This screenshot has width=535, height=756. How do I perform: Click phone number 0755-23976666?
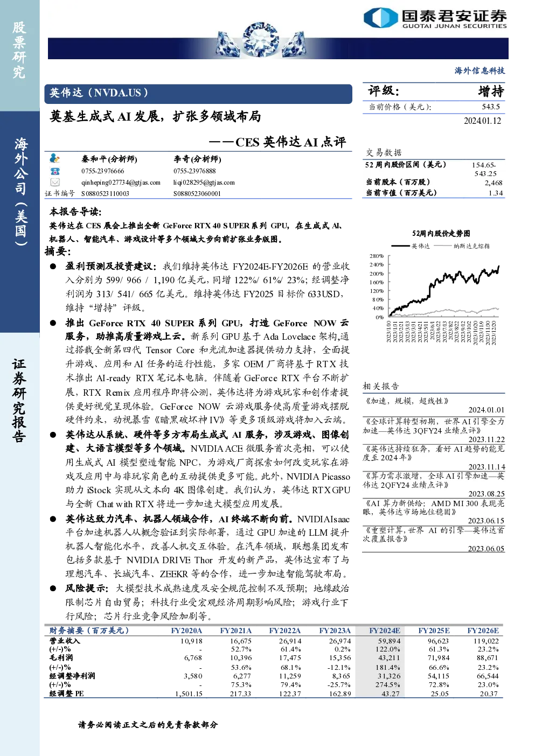(x=103, y=171)
